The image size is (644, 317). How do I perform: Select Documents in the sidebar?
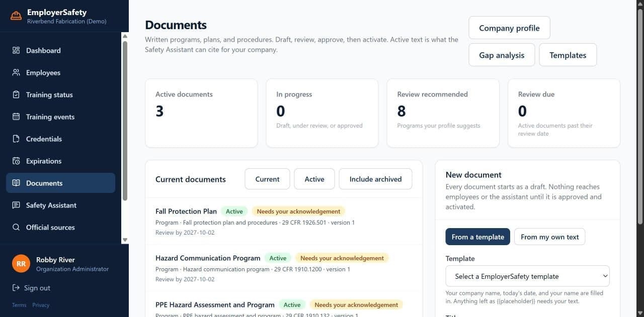pyautogui.click(x=60, y=183)
